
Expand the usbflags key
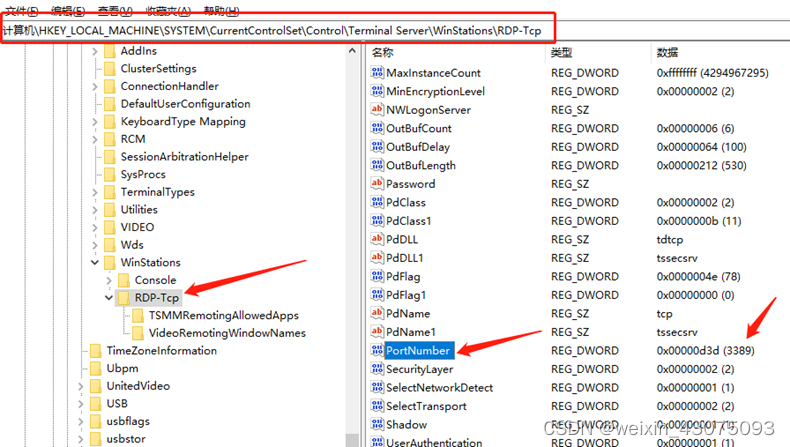(x=81, y=421)
